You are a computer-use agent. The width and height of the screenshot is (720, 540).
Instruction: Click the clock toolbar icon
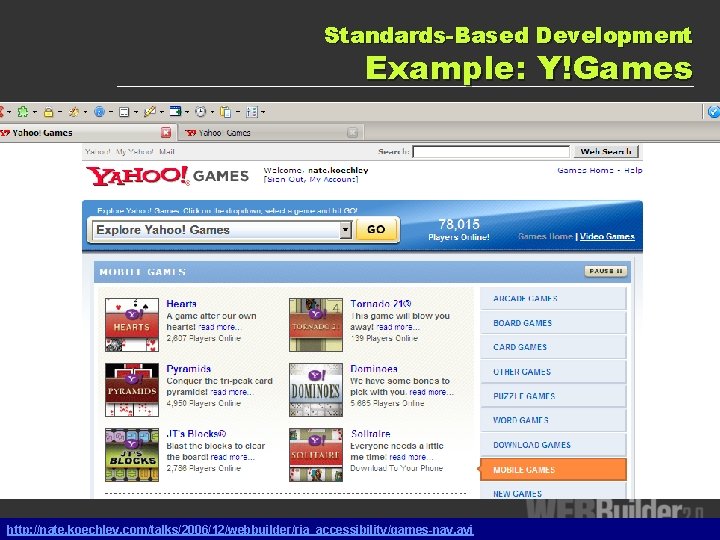click(200, 112)
